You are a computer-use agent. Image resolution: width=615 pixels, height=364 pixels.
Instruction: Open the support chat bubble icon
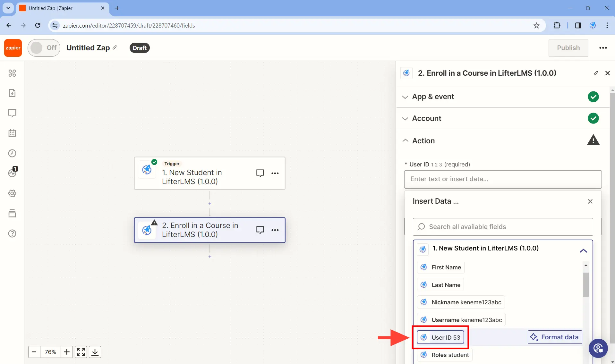click(x=598, y=348)
